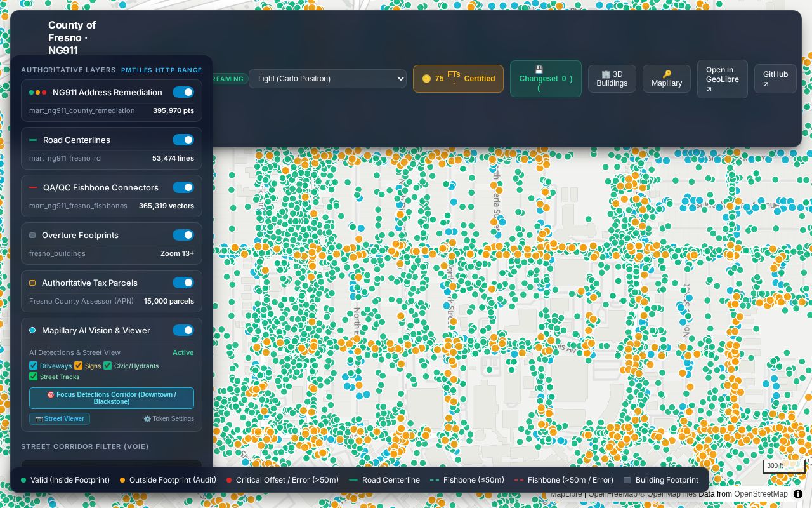Click Focus Detections Corridor (Downtown / Blackstone) button

[x=112, y=398]
